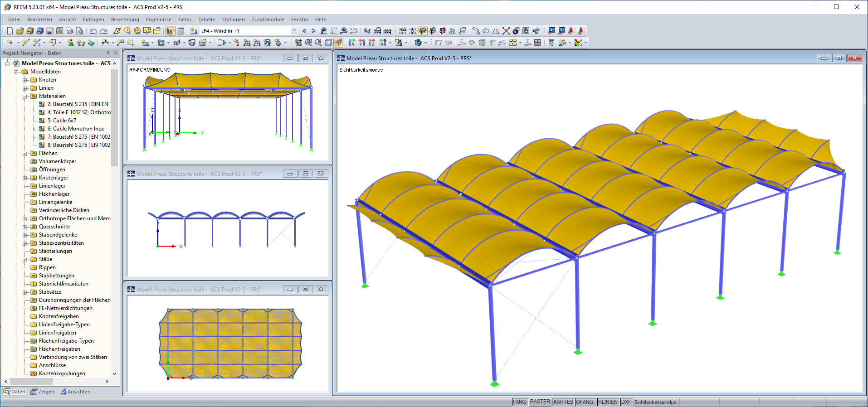868x407 pixels.
Task: Collapse the Materialien tree node
Action: pyautogui.click(x=25, y=96)
